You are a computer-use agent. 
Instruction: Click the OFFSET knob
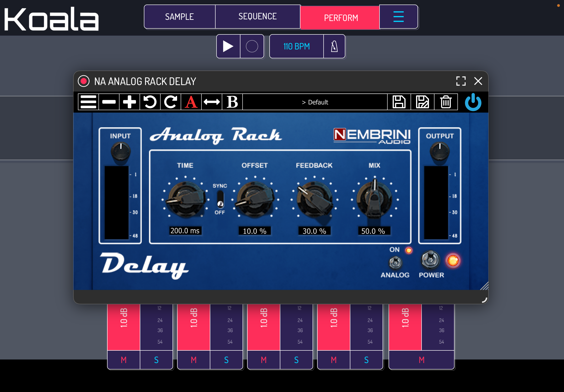(x=255, y=199)
